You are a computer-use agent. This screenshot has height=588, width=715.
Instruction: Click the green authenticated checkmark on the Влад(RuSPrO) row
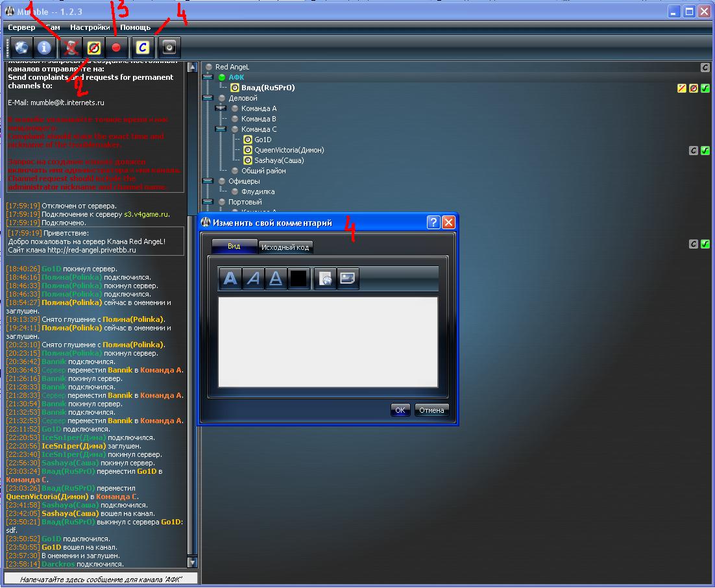(705, 88)
